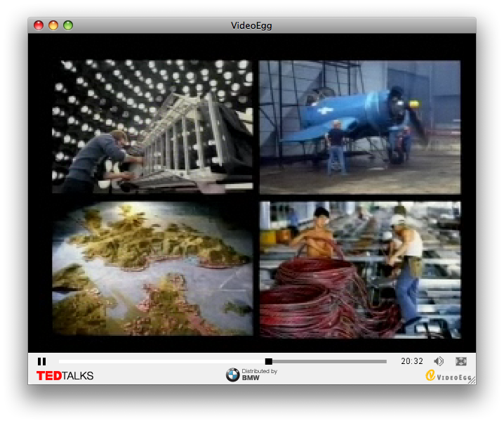Click the bottom-left video panel showing the relief map
504x423 pixels.
pos(152,269)
